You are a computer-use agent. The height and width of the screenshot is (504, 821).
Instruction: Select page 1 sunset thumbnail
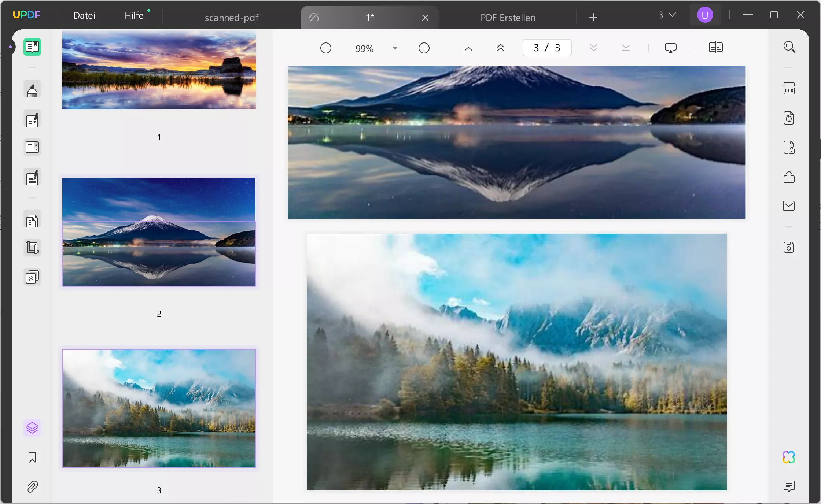click(x=159, y=70)
